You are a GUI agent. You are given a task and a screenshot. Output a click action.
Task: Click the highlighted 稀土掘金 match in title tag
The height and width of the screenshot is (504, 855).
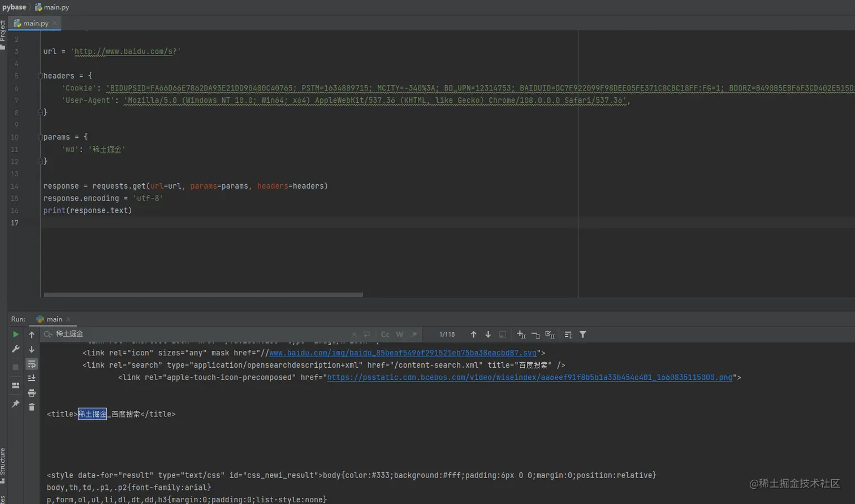point(92,414)
